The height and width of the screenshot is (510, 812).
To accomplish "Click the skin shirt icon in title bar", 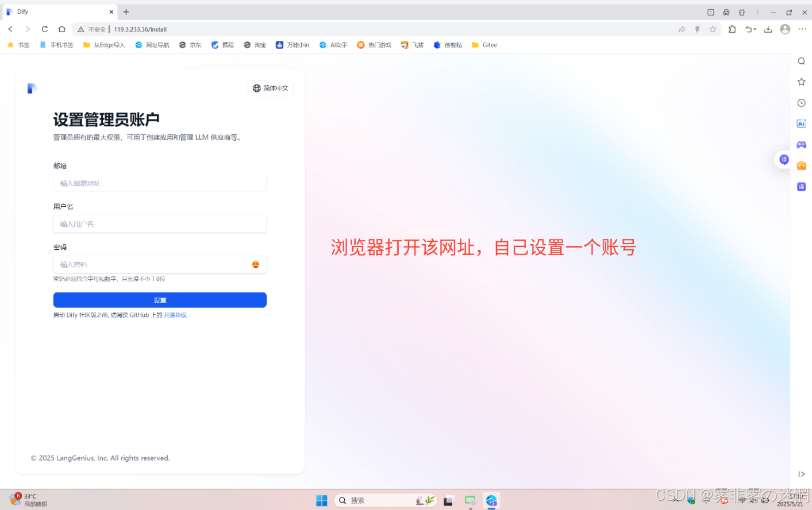I will (x=742, y=12).
